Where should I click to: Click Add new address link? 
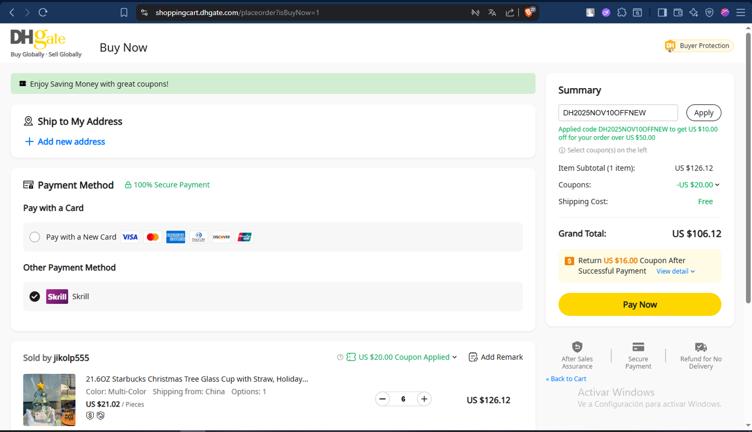(x=65, y=141)
